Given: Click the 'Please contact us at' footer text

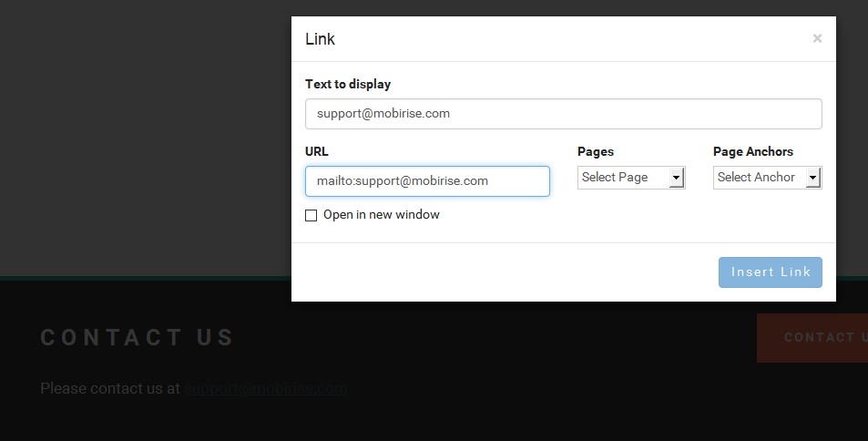Looking at the screenshot, I should click(x=110, y=389).
